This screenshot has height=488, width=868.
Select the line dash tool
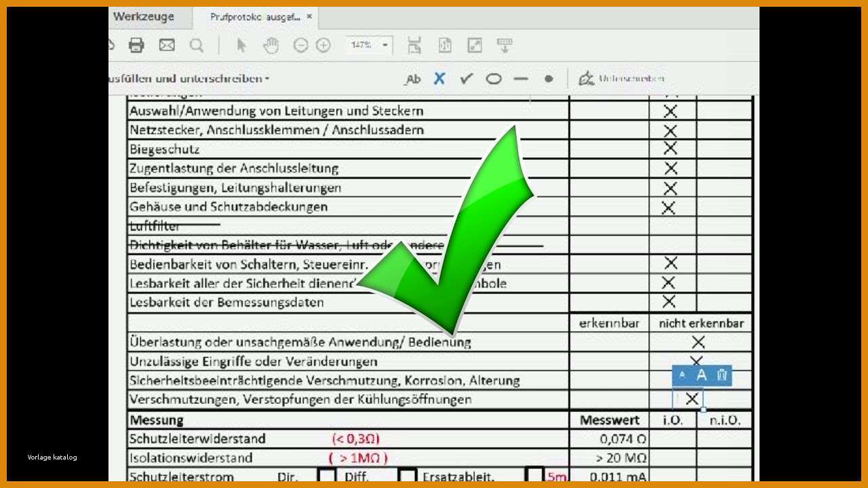[521, 79]
